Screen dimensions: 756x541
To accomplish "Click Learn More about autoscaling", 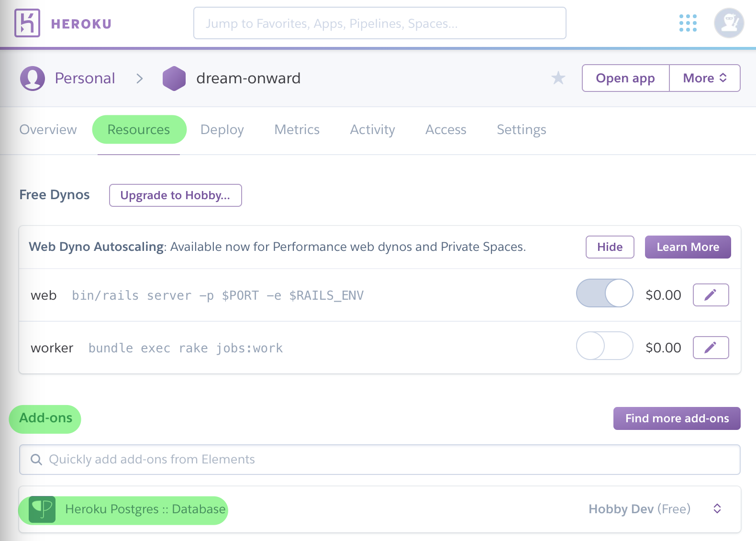I will pos(688,247).
